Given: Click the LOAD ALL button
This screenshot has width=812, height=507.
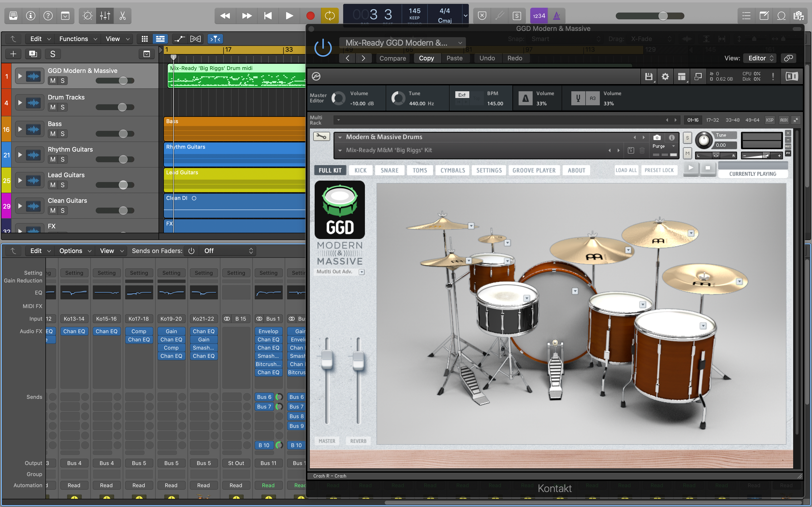Looking at the screenshot, I should pyautogui.click(x=626, y=170).
